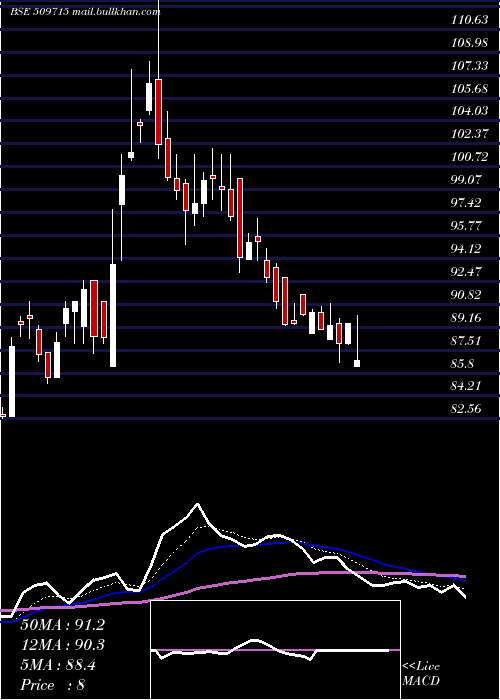Click the <<Live MACD label
This screenshot has height=700, width=500.
click(421, 673)
